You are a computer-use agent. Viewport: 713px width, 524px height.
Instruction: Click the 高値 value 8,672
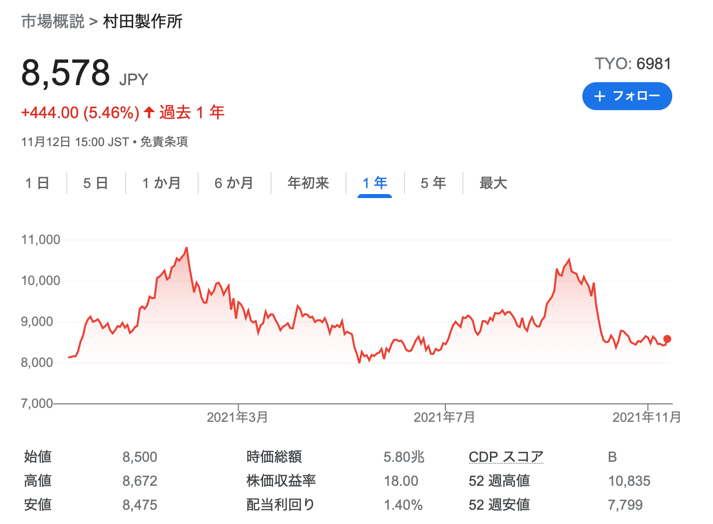coord(140,481)
